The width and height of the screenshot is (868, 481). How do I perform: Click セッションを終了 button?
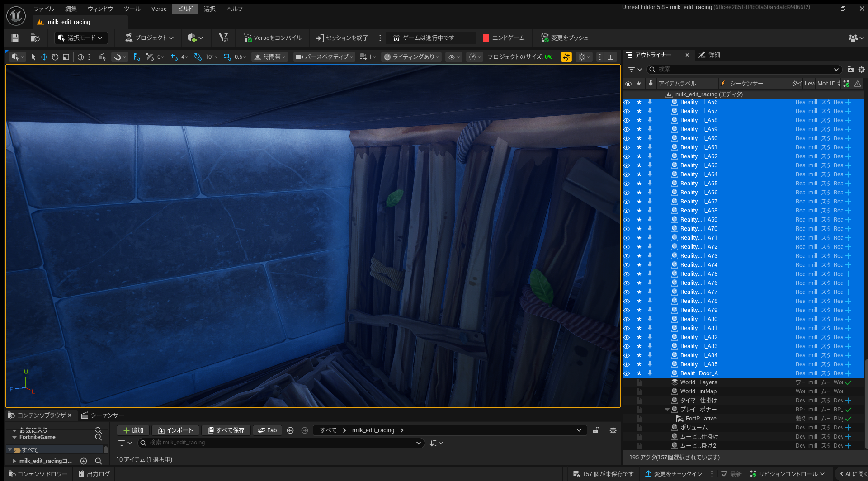[x=342, y=38]
